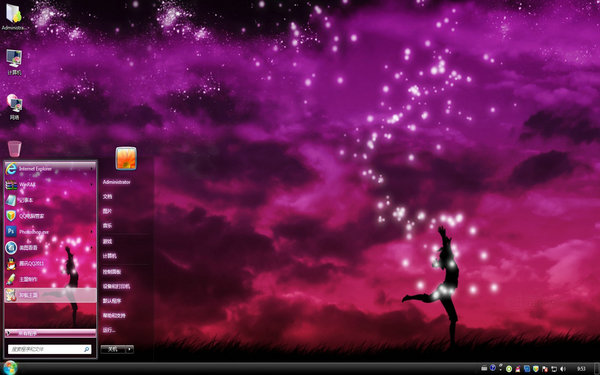The height and width of the screenshot is (375, 600).
Task: Focus the Start menu search box
Action: click(50, 349)
